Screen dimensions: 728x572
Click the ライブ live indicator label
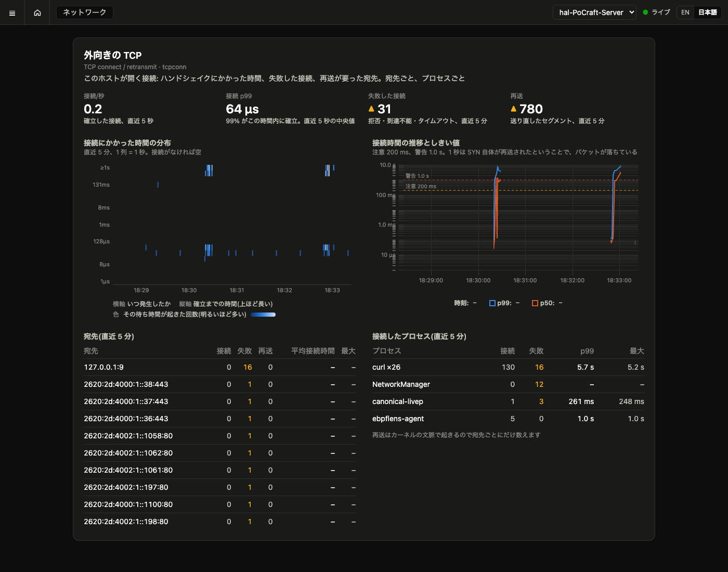click(x=661, y=12)
